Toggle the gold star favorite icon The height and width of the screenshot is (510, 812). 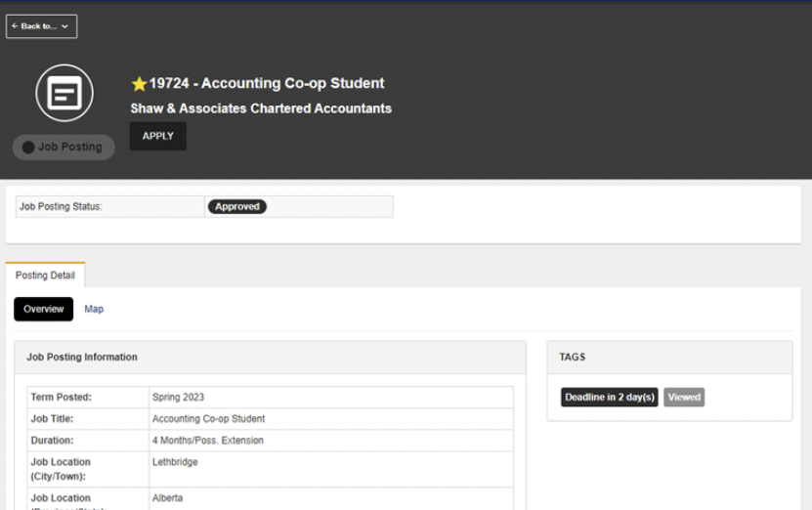pos(139,84)
